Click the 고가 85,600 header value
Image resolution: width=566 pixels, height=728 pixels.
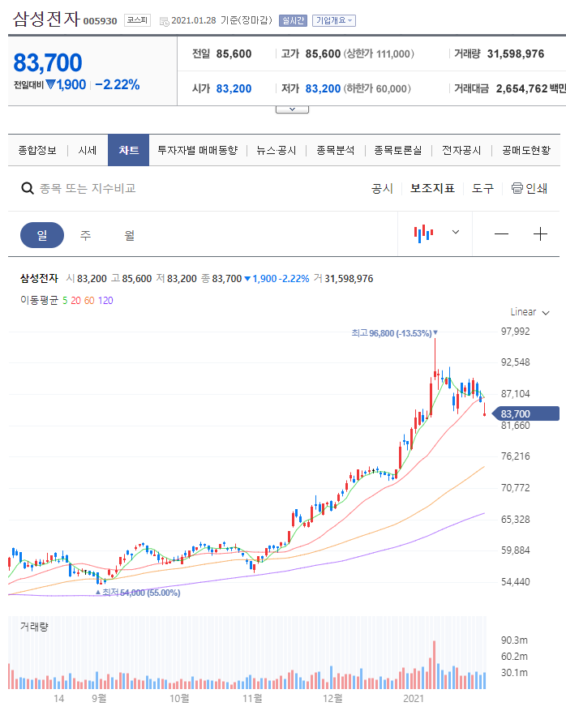click(x=323, y=54)
